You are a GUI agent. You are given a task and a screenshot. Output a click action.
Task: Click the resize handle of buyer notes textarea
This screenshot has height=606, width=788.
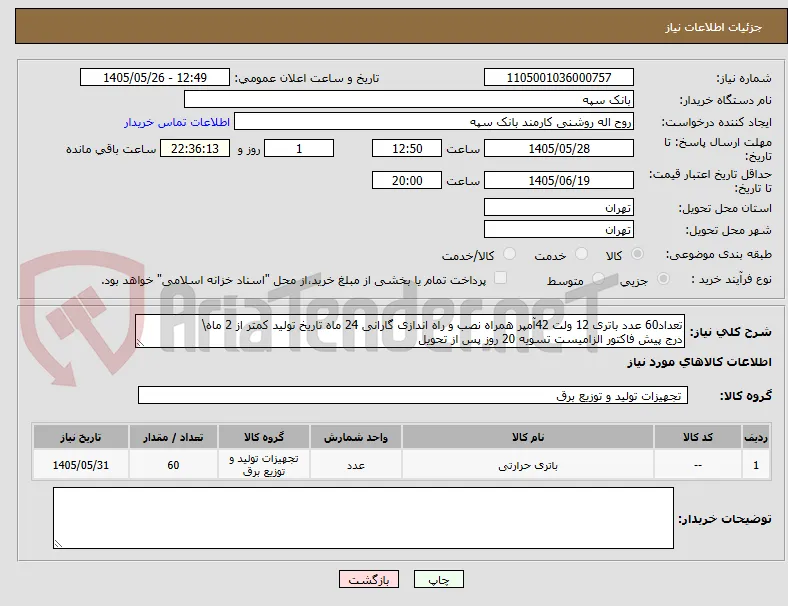pyautogui.click(x=58, y=544)
